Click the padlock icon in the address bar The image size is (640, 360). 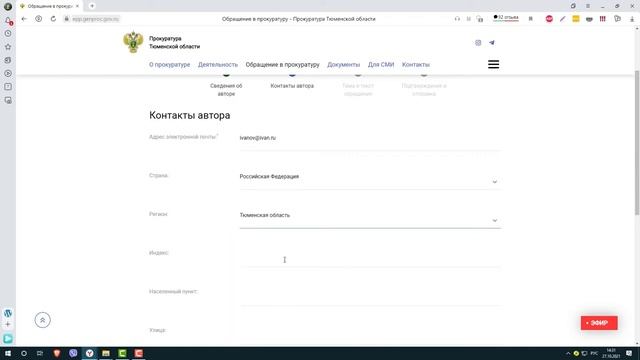[x=67, y=19]
